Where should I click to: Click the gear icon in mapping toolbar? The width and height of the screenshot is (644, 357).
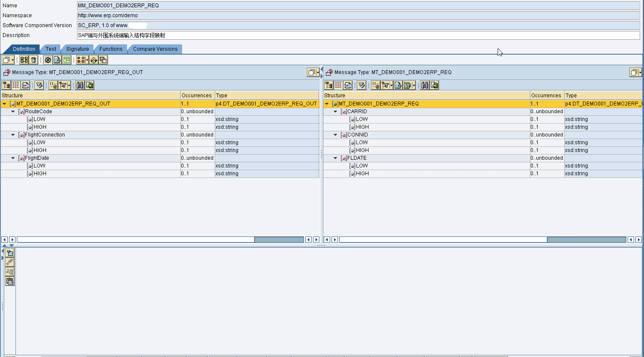[48, 60]
